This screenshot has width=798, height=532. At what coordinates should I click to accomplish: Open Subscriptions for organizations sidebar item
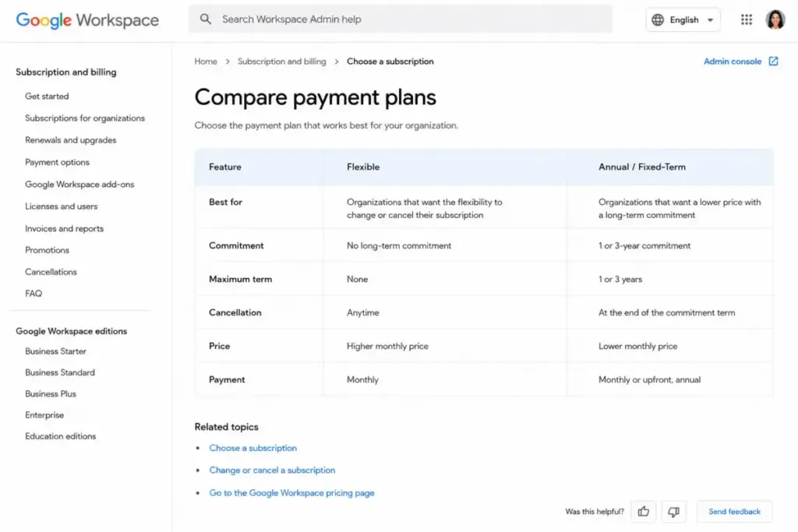point(85,118)
